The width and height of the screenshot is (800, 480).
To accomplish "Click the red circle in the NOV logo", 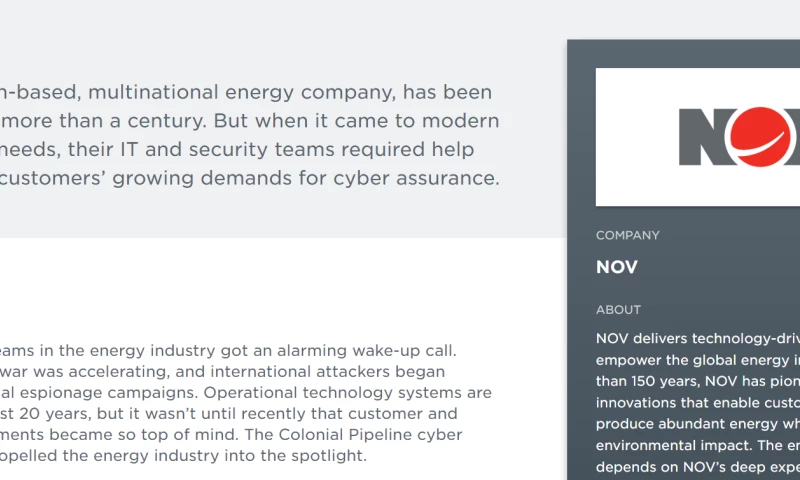I will 770,136.
